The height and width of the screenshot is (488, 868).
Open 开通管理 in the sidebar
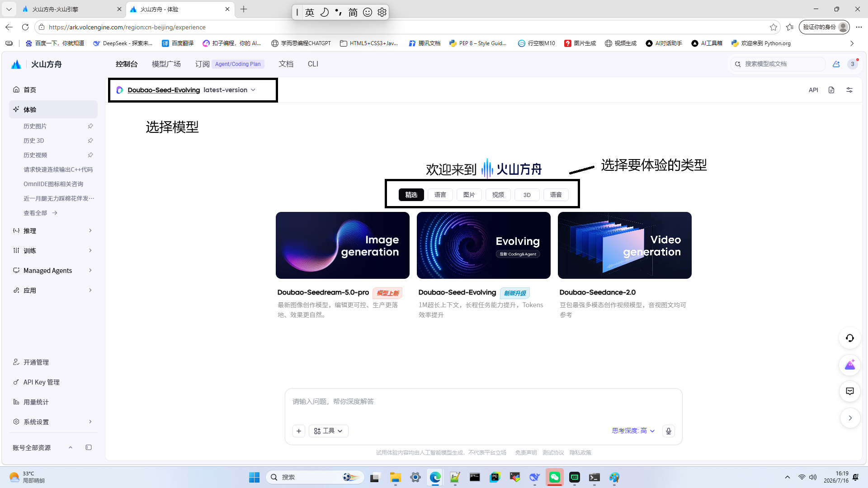coord(53,362)
